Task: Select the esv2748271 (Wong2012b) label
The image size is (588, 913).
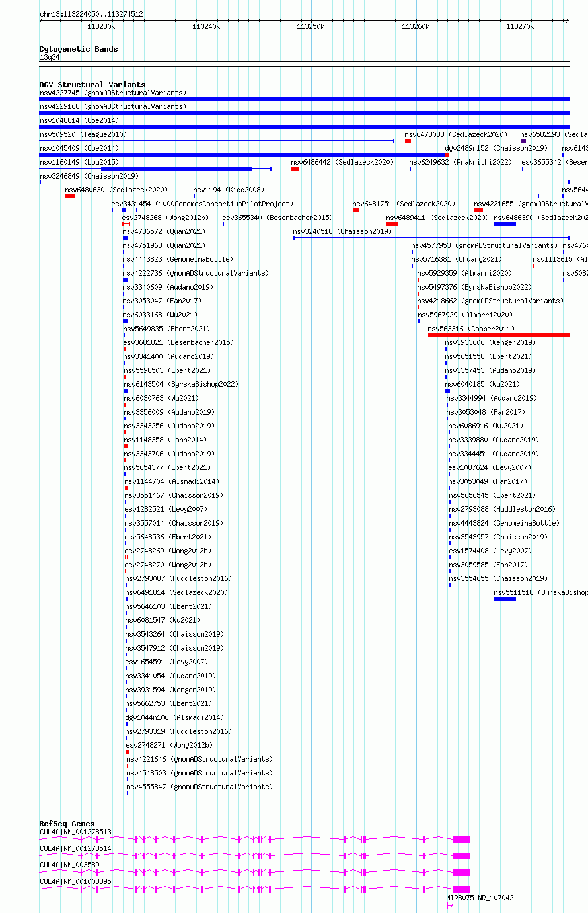Action: pyautogui.click(x=169, y=745)
